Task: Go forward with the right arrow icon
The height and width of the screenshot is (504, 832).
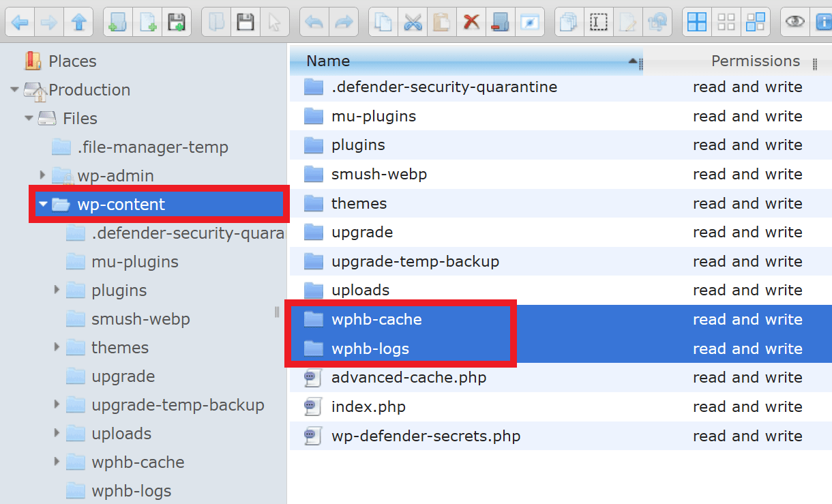Action: pyautogui.click(x=49, y=22)
